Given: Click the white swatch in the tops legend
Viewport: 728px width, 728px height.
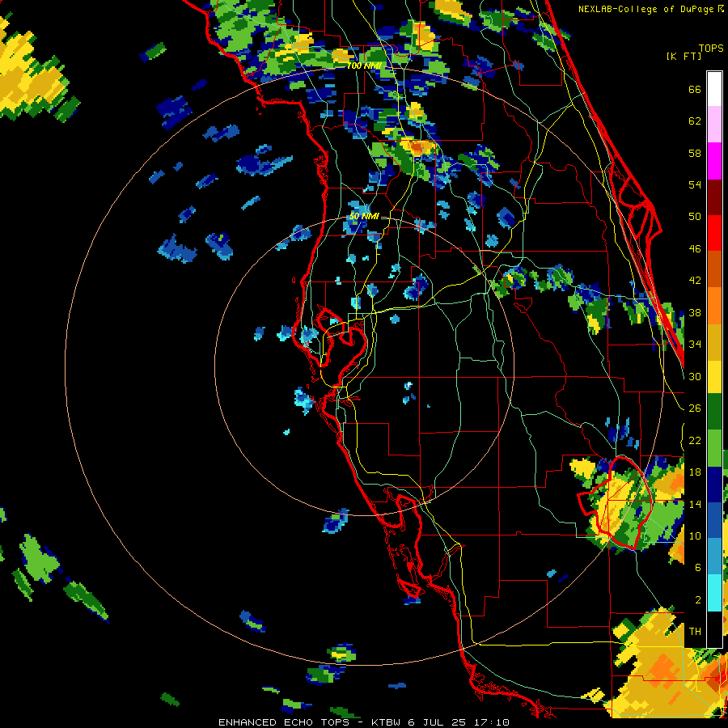Looking at the screenshot, I should 714,89.
